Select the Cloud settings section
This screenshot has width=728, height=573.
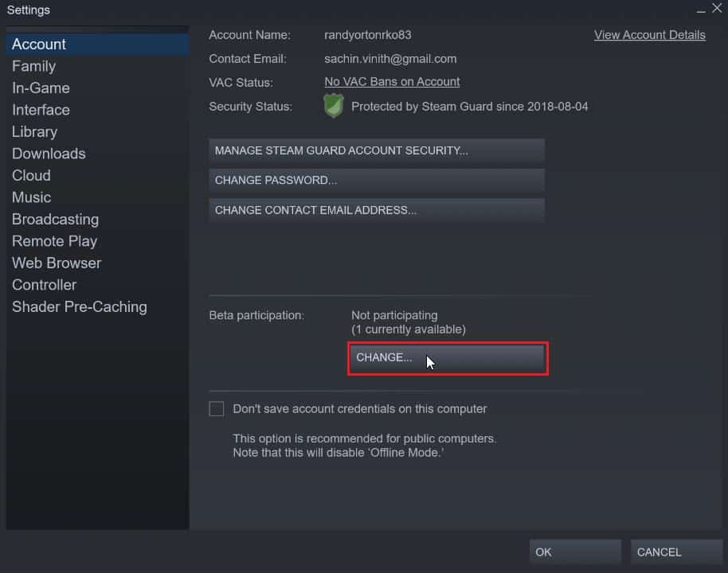[31, 175]
